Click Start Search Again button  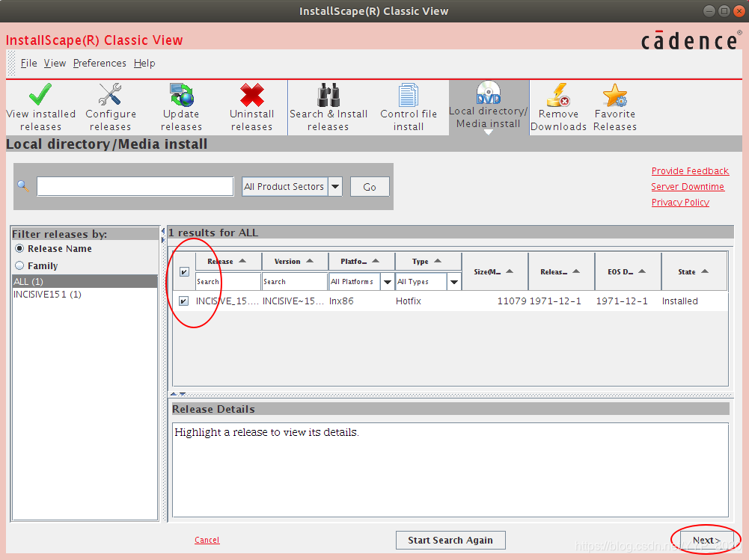(450, 540)
